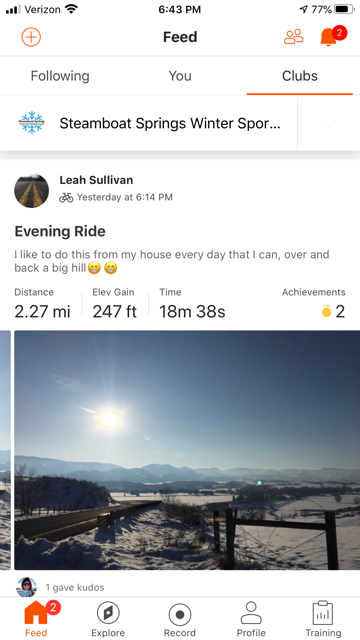
Task: Switch to the Following tab
Action: coord(60,76)
